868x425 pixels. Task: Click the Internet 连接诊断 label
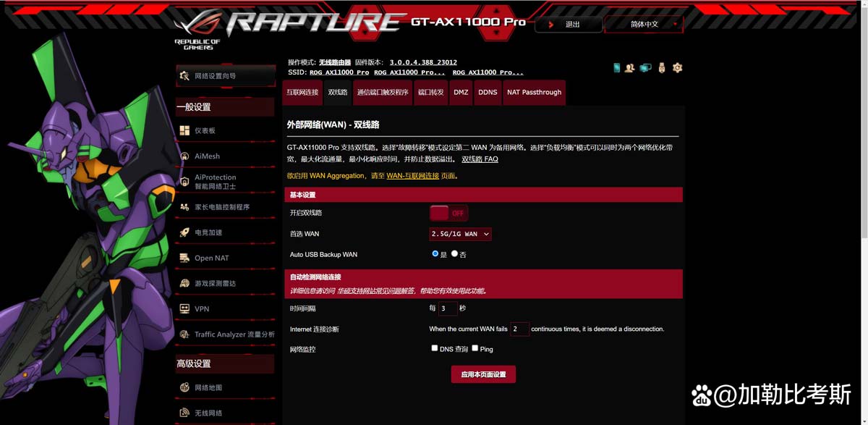314,329
